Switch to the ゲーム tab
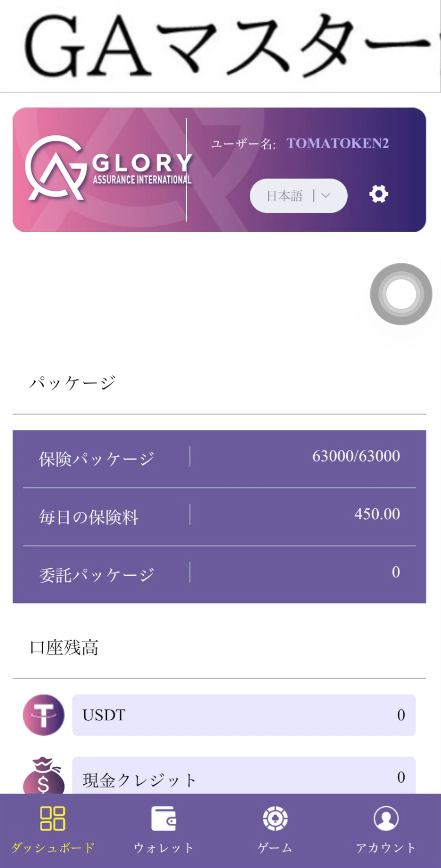Screen dimensions: 441x868 click(x=275, y=848)
